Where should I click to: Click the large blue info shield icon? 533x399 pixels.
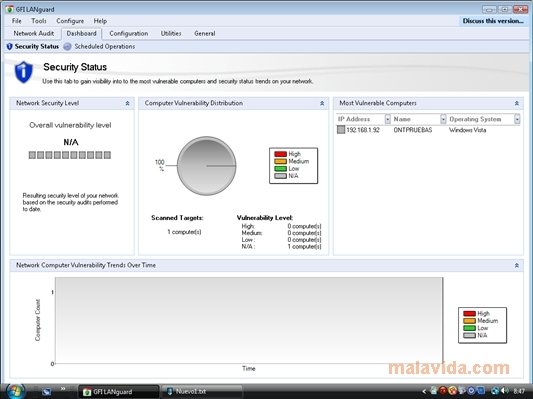[x=23, y=72]
